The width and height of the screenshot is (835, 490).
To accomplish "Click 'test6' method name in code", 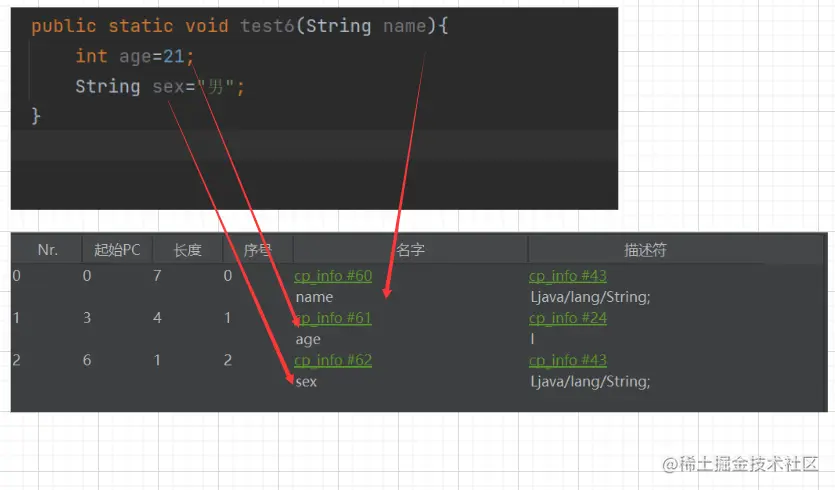I will pos(267,26).
